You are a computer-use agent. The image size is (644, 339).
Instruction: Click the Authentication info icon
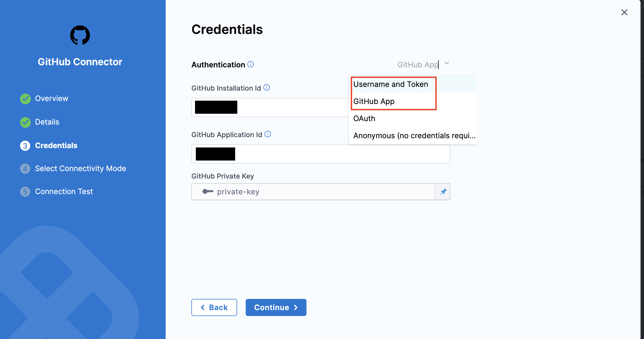click(x=251, y=64)
